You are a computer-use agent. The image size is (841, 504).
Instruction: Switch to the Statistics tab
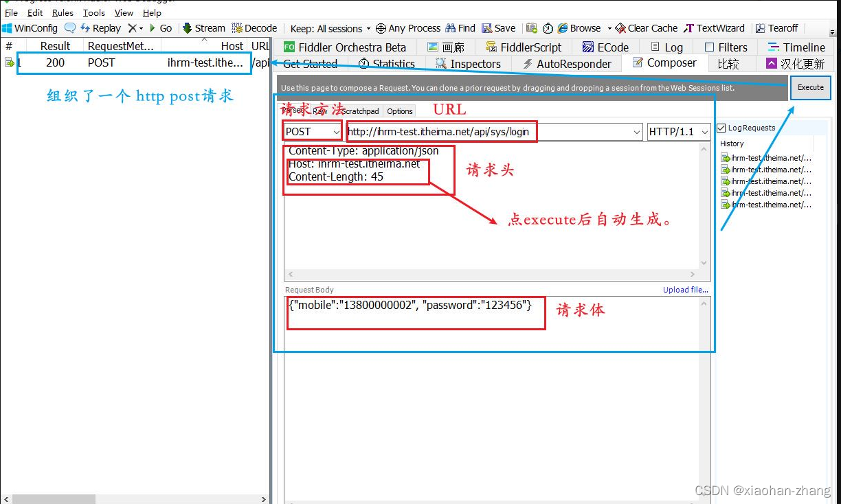tap(387, 64)
